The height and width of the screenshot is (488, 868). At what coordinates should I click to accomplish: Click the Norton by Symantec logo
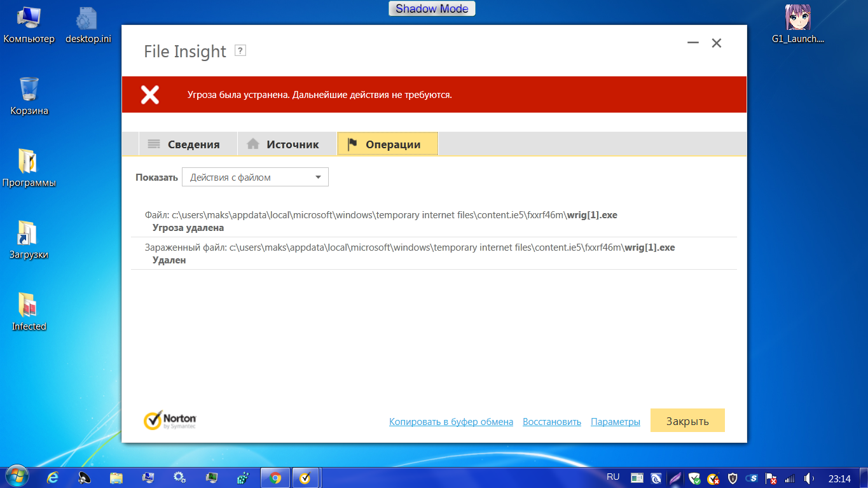click(170, 420)
